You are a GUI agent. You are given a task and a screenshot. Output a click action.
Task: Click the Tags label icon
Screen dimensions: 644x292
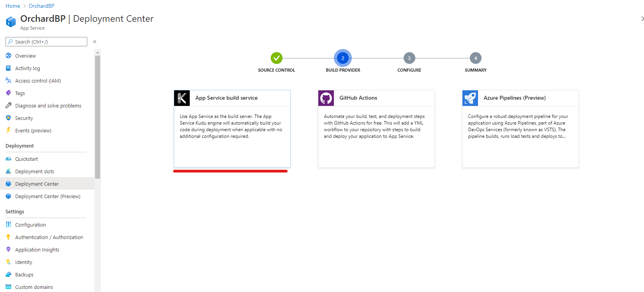pyautogui.click(x=8, y=93)
